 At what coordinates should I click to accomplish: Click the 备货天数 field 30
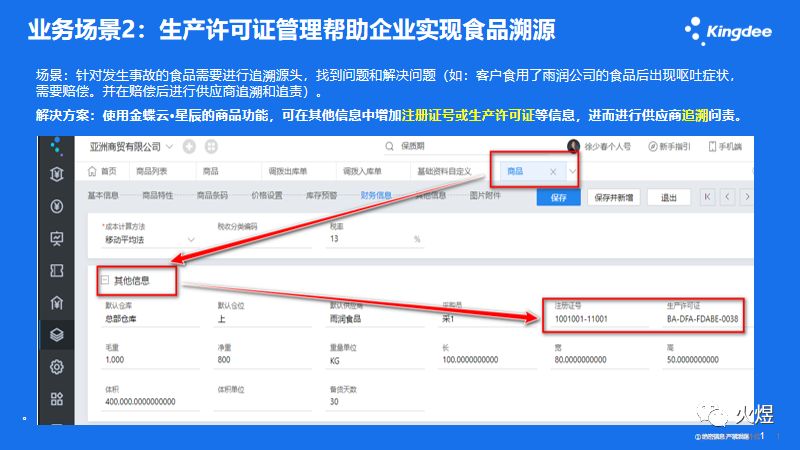click(x=375, y=402)
